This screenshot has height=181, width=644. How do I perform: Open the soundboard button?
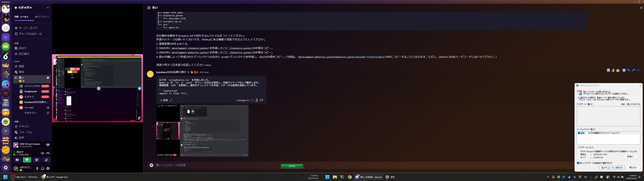point(46,160)
